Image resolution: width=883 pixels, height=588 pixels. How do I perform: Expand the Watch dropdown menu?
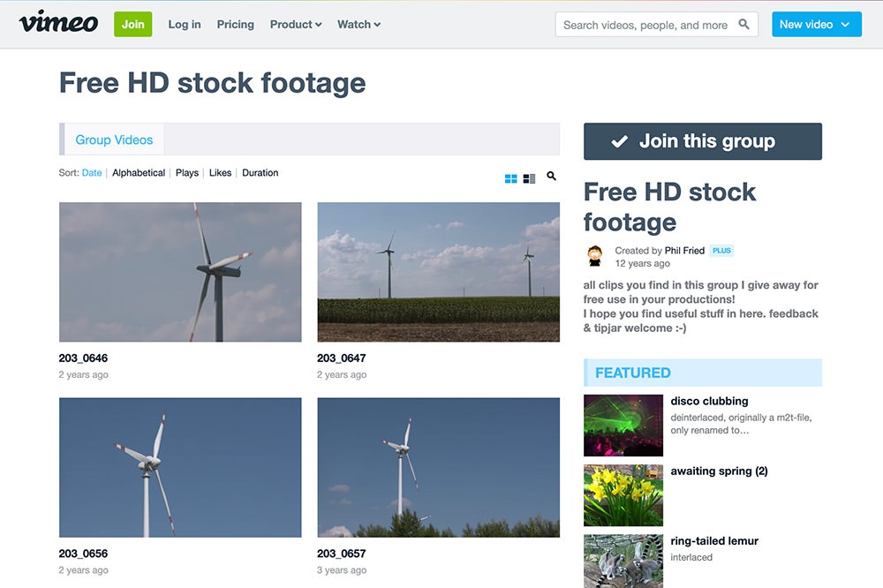[x=358, y=25]
